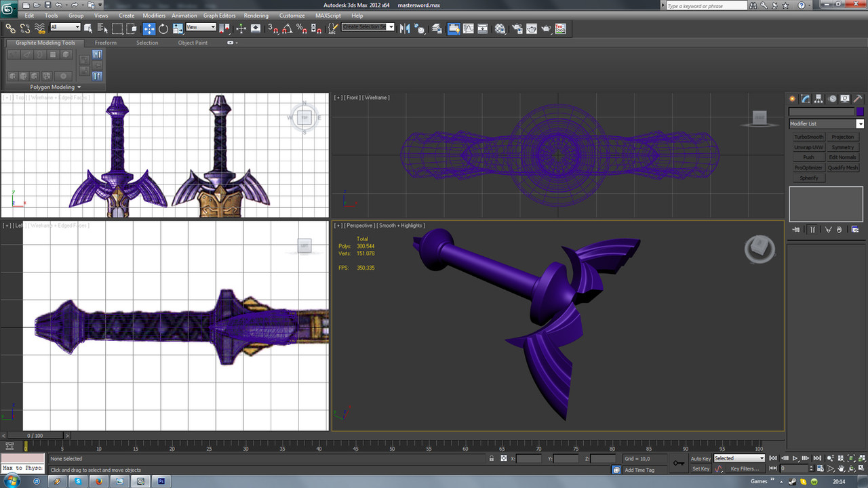This screenshot has height=488, width=868.
Task: Open the Graph Editors menu
Action: click(x=220, y=16)
